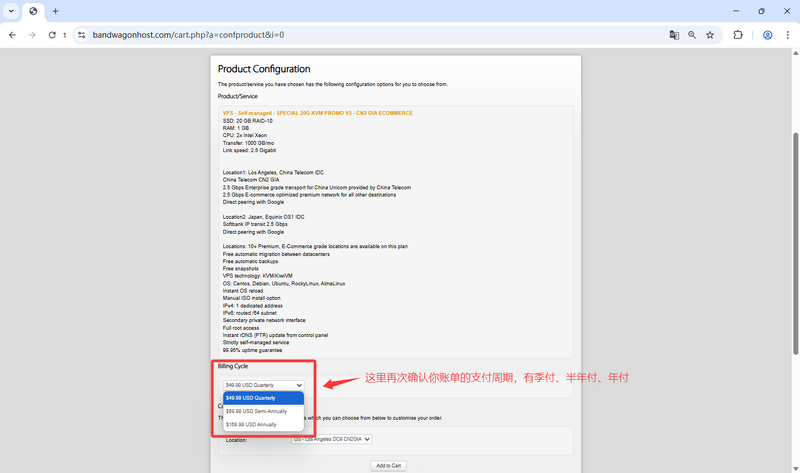The image size is (800, 473).
Task: Open a new browser tab
Action: coord(55,11)
